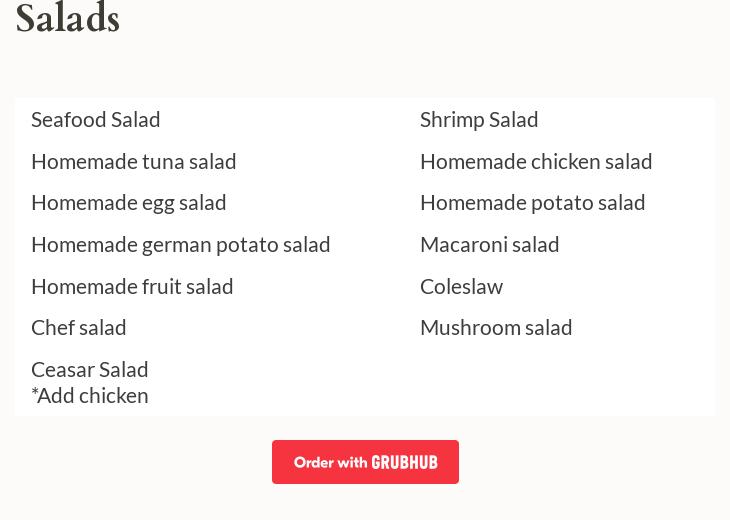Click Homemade chicken salad entry

[x=535, y=161]
